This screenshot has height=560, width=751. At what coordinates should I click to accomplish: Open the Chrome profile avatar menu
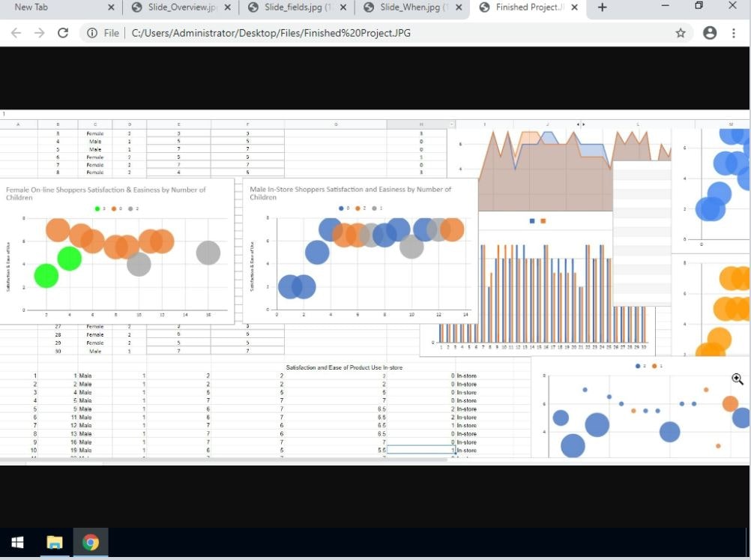[709, 33]
